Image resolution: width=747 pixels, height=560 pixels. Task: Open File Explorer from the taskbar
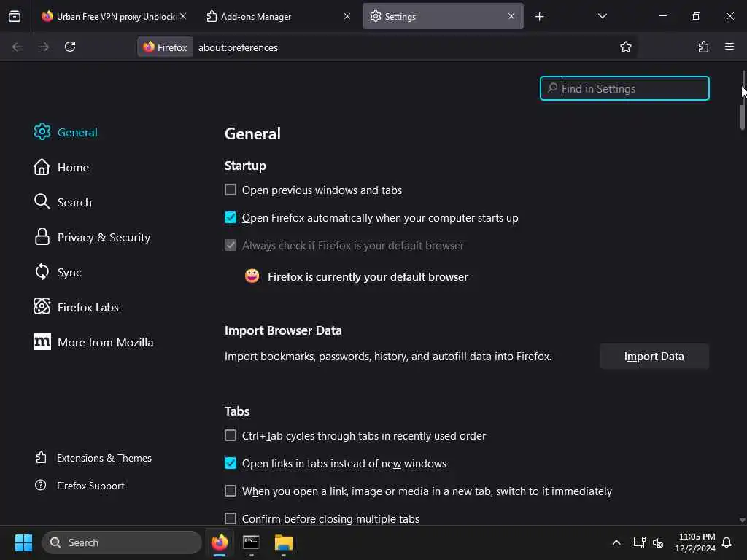[x=283, y=542]
